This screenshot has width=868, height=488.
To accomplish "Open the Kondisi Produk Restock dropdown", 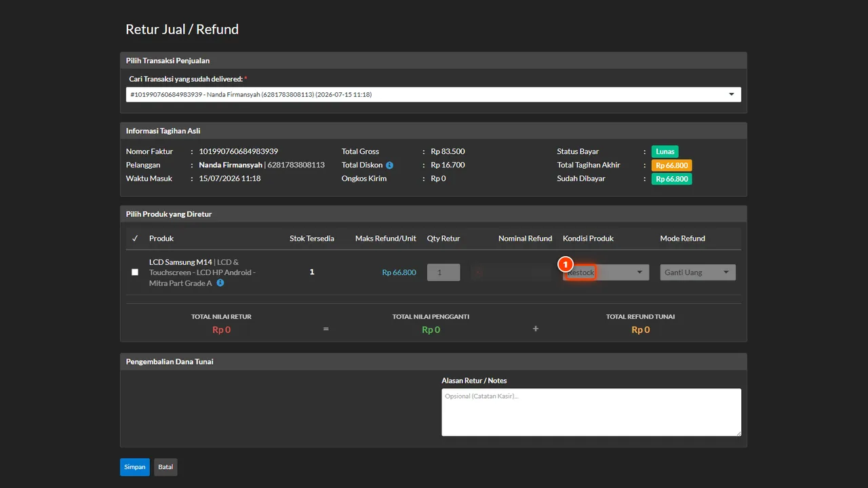I will (x=606, y=272).
